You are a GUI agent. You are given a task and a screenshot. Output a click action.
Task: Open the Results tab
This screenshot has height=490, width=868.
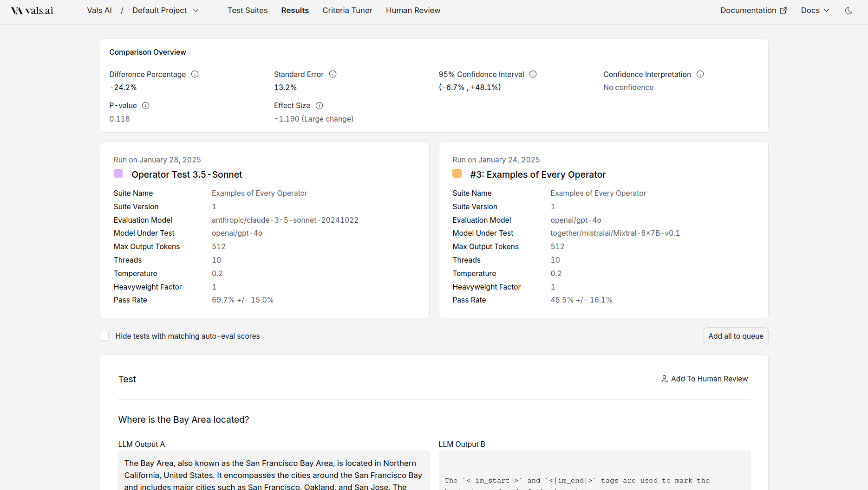tap(295, 10)
